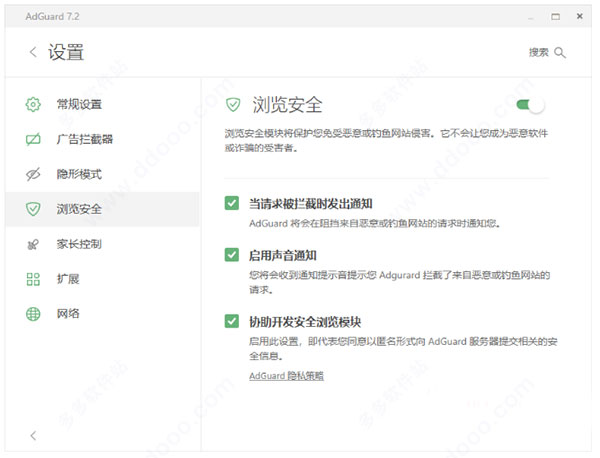This screenshot has height=458, width=600.
Task: Open the AdGuard 隐私策略 link
Action: (286, 376)
